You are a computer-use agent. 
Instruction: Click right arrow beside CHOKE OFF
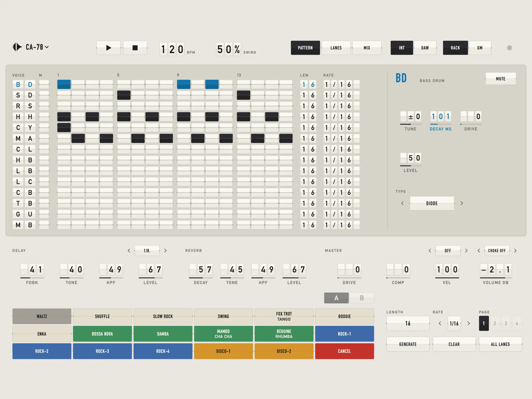click(515, 251)
